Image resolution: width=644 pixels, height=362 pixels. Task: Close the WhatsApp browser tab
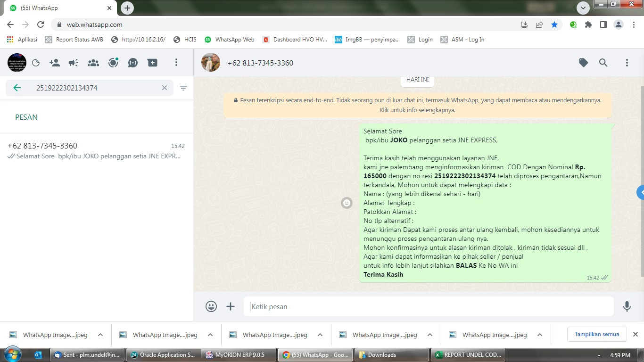[109, 8]
